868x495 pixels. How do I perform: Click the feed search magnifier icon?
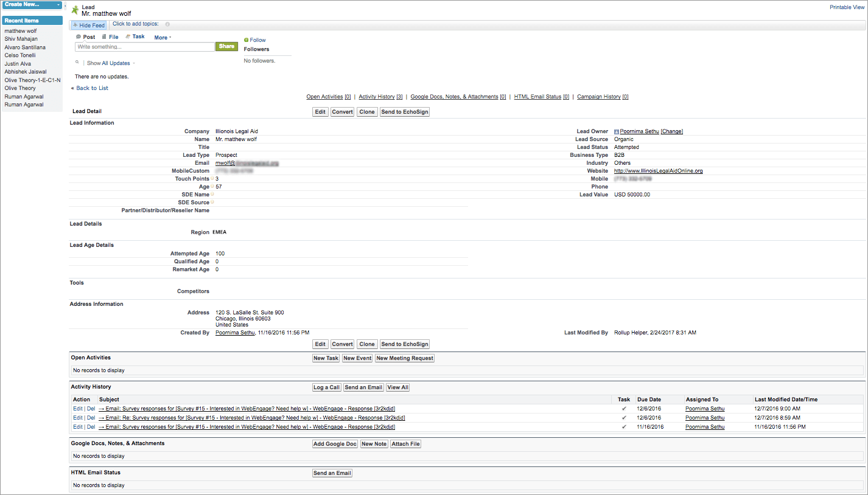click(77, 62)
